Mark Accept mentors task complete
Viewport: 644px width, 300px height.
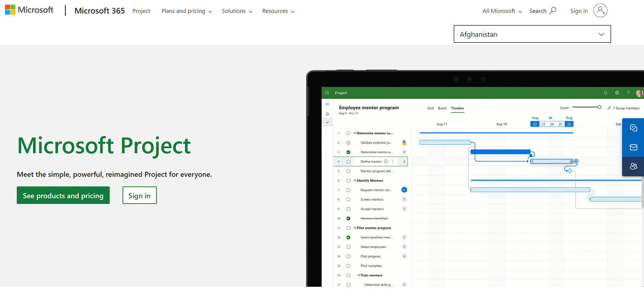pyautogui.click(x=348, y=209)
